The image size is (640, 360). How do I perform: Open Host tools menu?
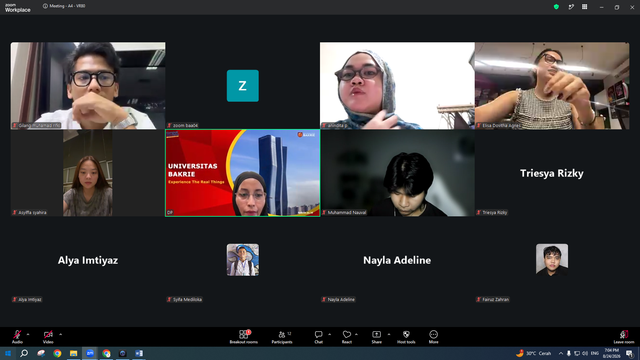tap(406, 337)
